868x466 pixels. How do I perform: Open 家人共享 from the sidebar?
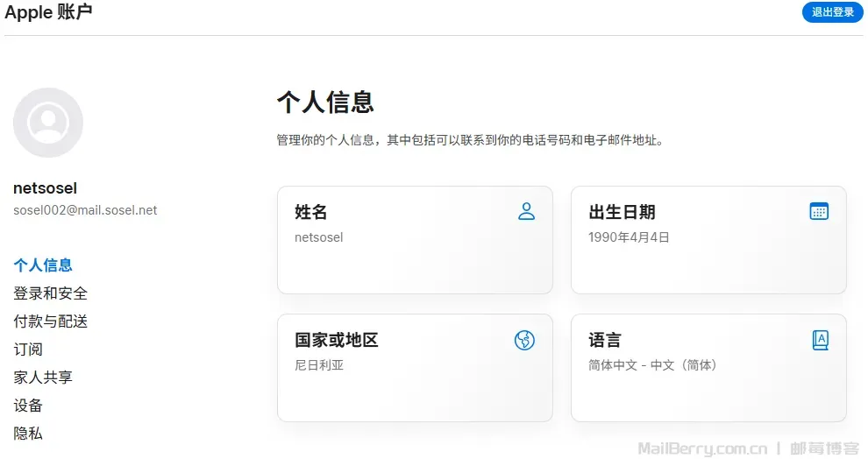point(43,378)
